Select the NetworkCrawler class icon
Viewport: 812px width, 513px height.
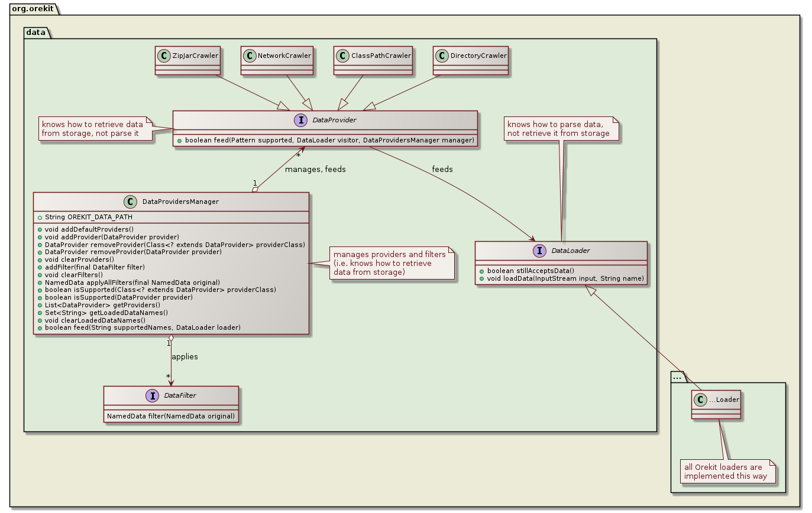(x=248, y=55)
